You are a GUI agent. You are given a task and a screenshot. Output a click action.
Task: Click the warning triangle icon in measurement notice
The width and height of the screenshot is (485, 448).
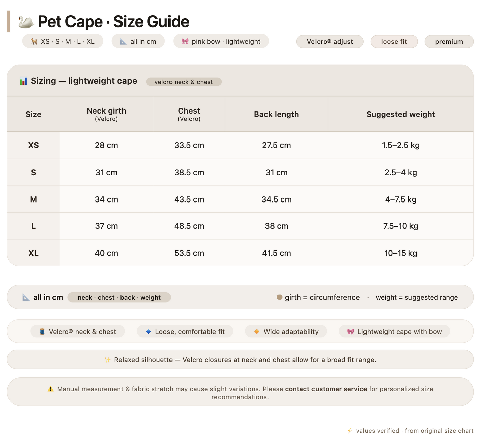(50, 389)
